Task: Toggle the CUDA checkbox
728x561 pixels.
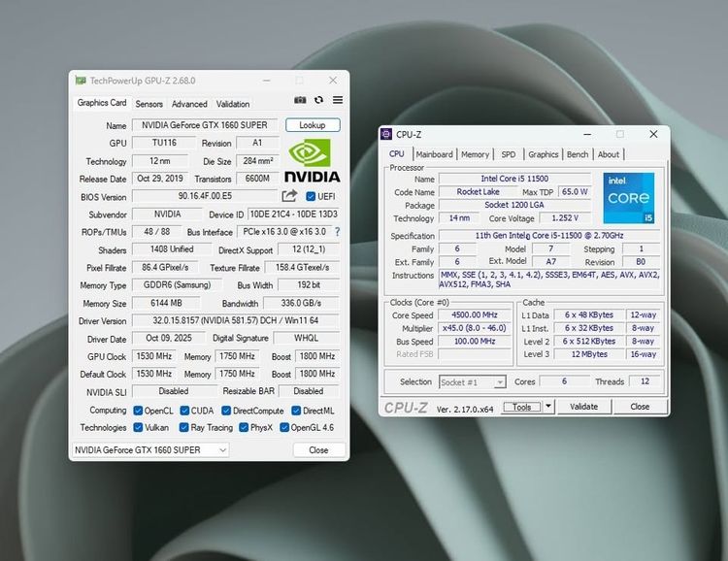Action: point(183,411)
